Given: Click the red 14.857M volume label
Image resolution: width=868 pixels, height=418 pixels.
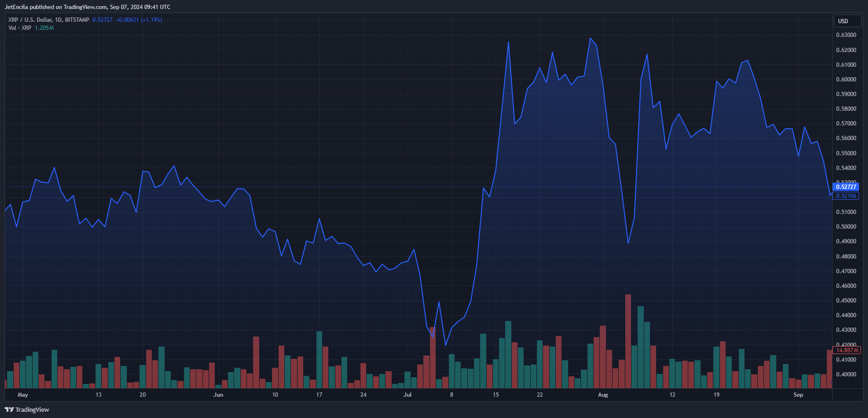Looking at the screenshot, I should [847, 350].
